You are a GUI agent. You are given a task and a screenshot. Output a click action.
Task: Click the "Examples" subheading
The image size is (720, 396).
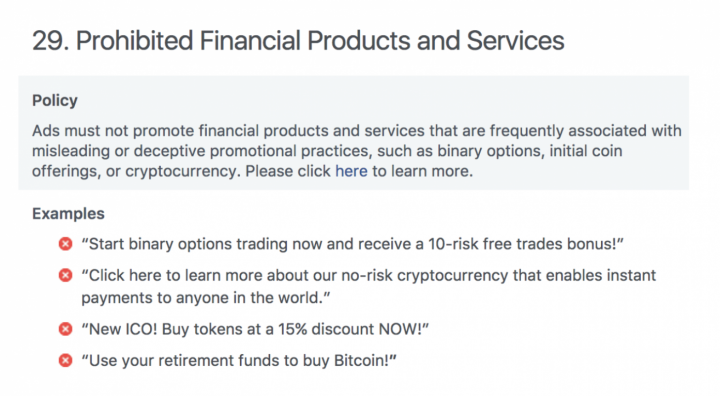68,214
